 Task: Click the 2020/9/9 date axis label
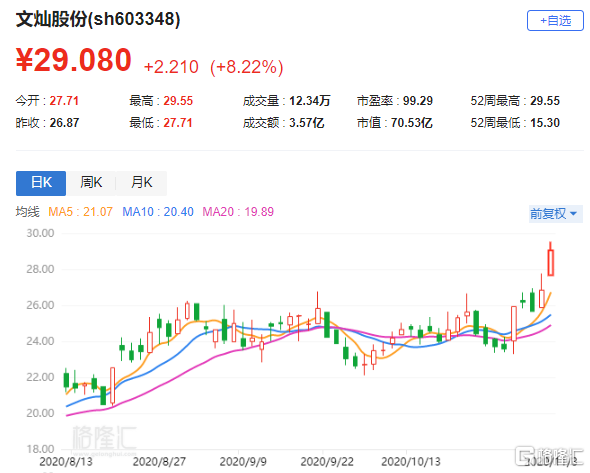(x=243, y=462)
